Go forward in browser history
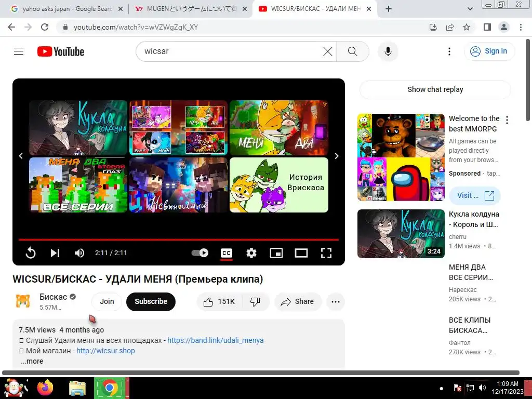The image size is (532, 399). (28, 27)
